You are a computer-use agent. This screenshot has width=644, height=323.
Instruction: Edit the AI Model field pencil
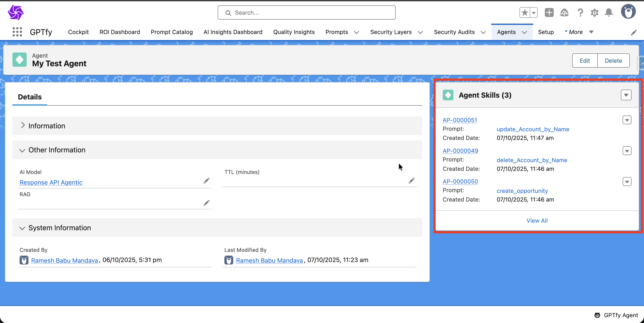pyautogui.click(x=207, y=180)
